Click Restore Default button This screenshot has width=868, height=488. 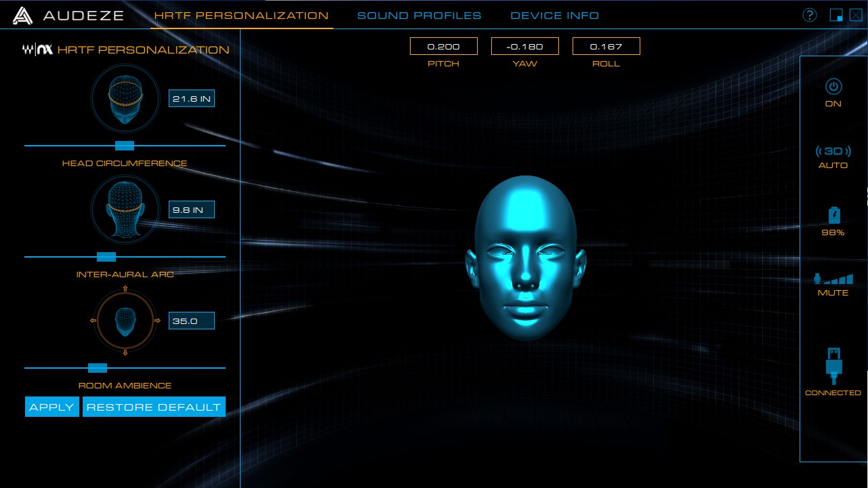(x=154, y=407)
